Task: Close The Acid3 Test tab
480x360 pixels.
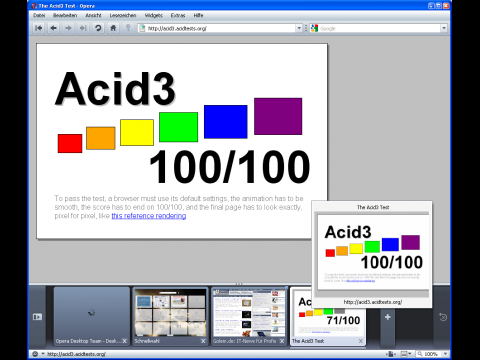Action: pos(361,341)
